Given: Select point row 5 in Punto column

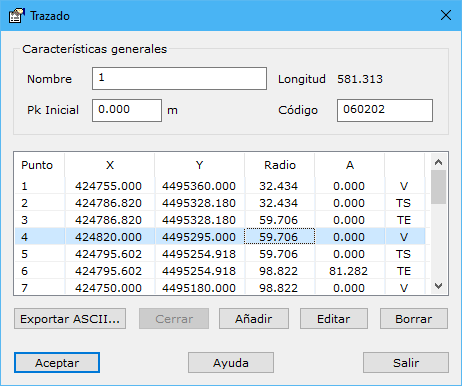Looking at the screenshot, I should click(24, 254).
